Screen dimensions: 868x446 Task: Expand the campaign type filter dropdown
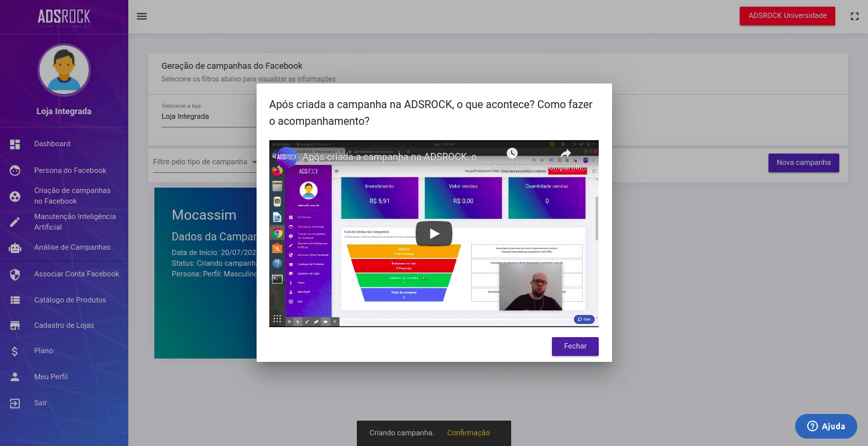[254, 162]
